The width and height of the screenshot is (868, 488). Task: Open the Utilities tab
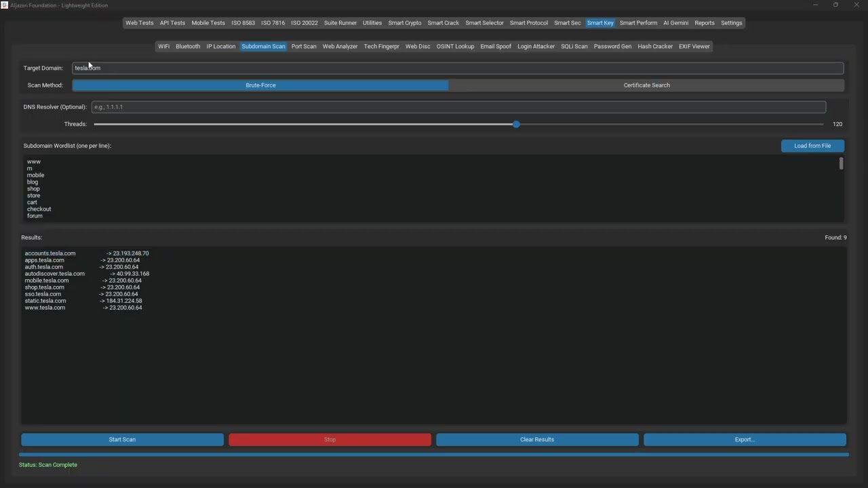click(372, 23)
